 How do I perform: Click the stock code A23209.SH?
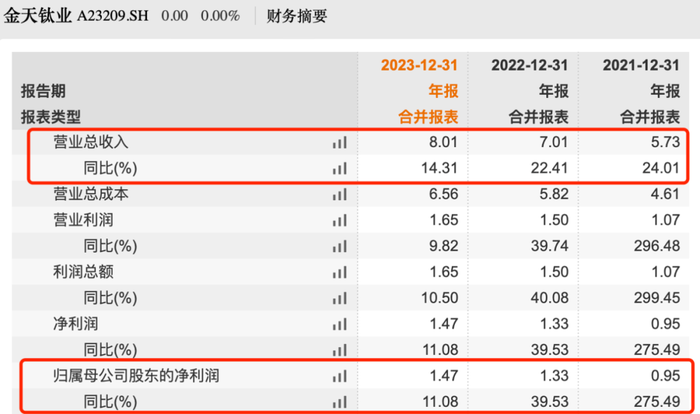coord(112,16)
